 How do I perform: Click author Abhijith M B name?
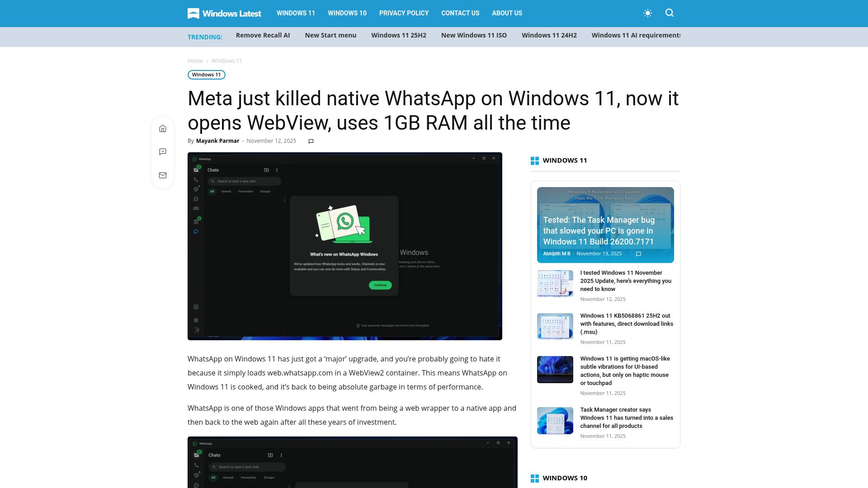click(x=557, y=254)
